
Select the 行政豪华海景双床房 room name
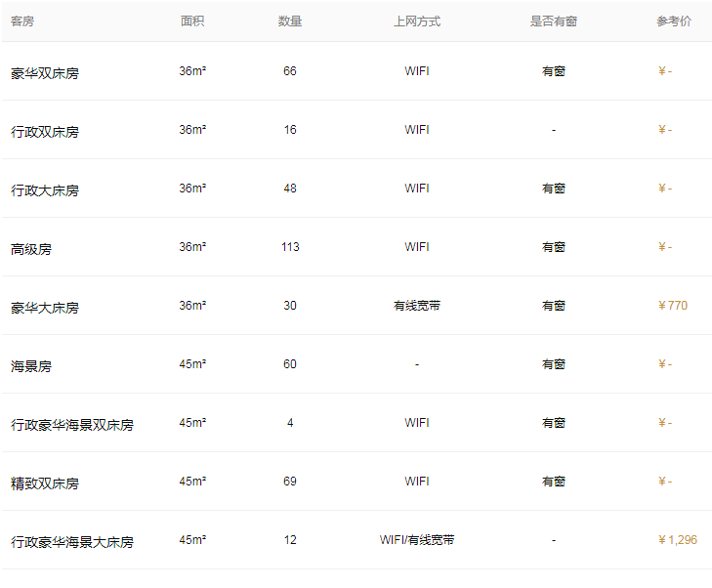72,424
